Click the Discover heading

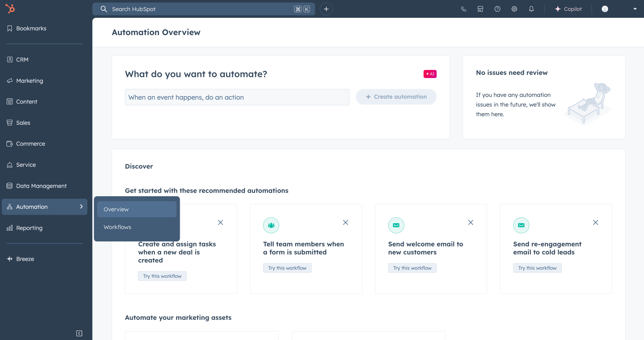click(x=139, y=166)
